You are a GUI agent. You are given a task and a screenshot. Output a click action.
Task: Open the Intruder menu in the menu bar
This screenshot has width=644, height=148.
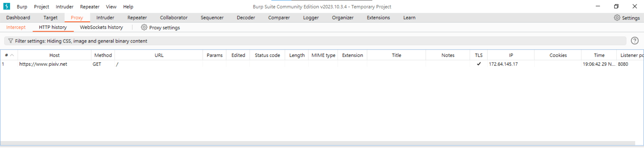(x=64, y=7)
